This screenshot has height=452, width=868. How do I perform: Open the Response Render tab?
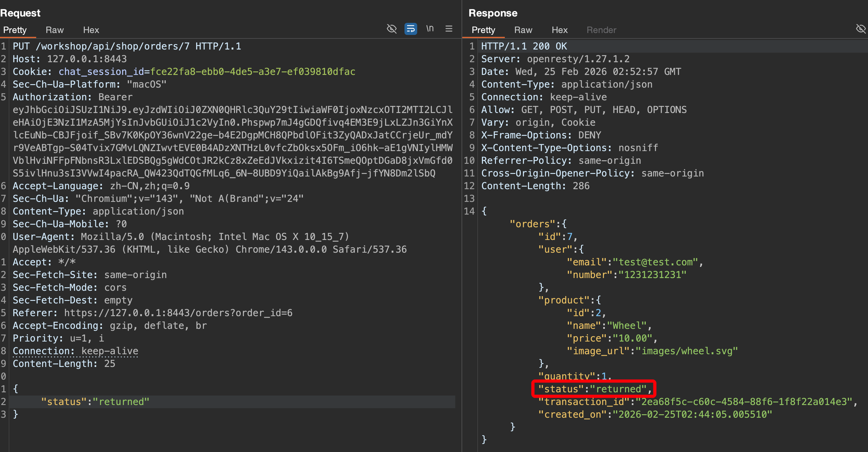coord(601,30)
